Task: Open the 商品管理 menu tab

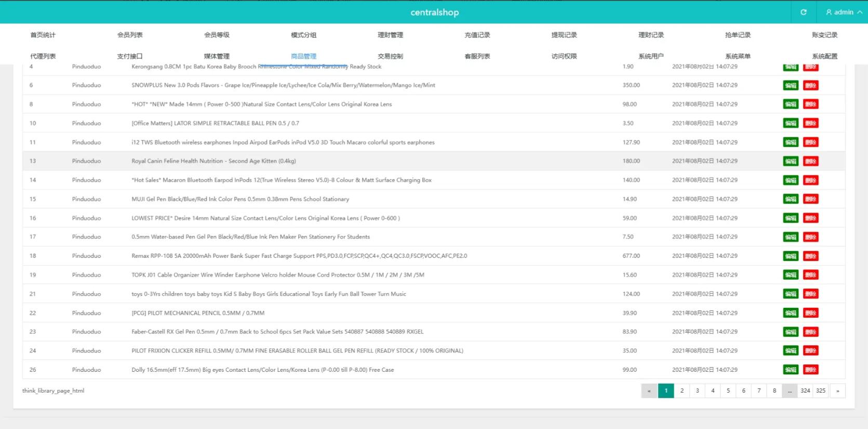Action: point(303,56)
